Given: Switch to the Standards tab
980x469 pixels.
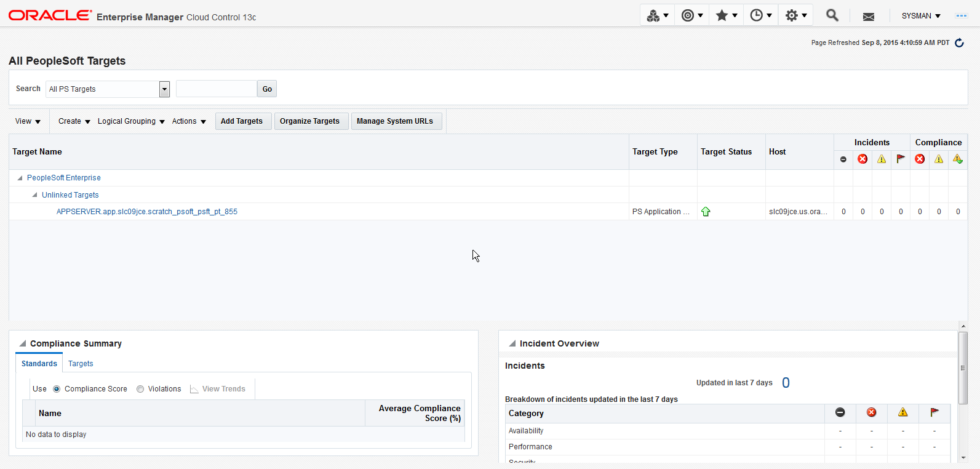Looking at the screenshot, I should 39,363.
